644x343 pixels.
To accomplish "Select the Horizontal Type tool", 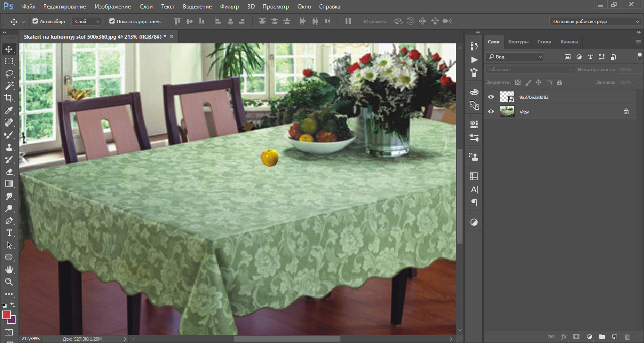I will point(9,233).
